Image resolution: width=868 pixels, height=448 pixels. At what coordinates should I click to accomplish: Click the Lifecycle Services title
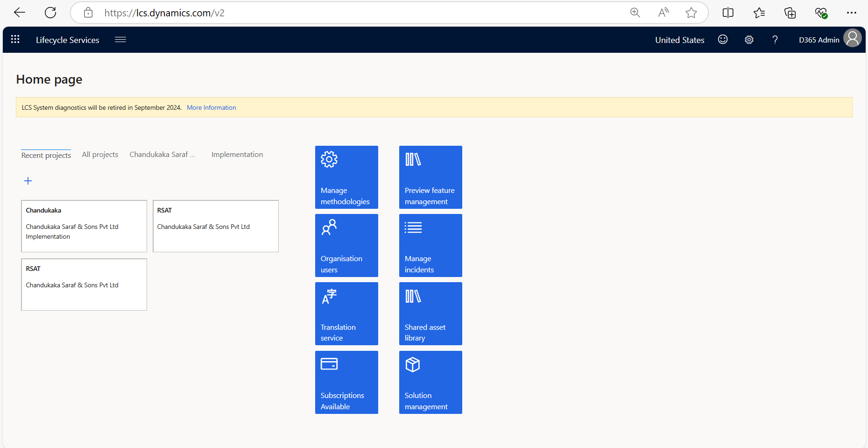(68, 40)
